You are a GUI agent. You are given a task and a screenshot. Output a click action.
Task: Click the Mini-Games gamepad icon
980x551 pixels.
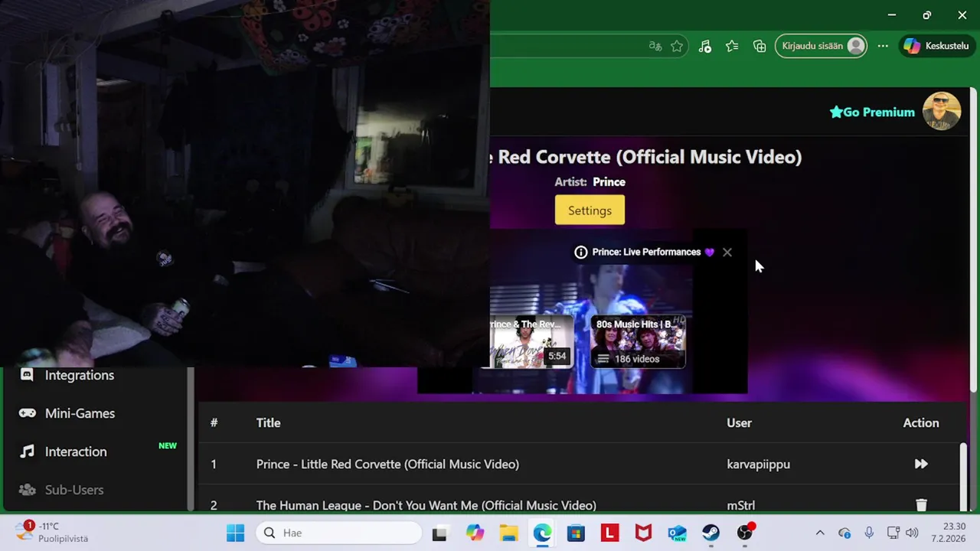(x=27, y=413)
